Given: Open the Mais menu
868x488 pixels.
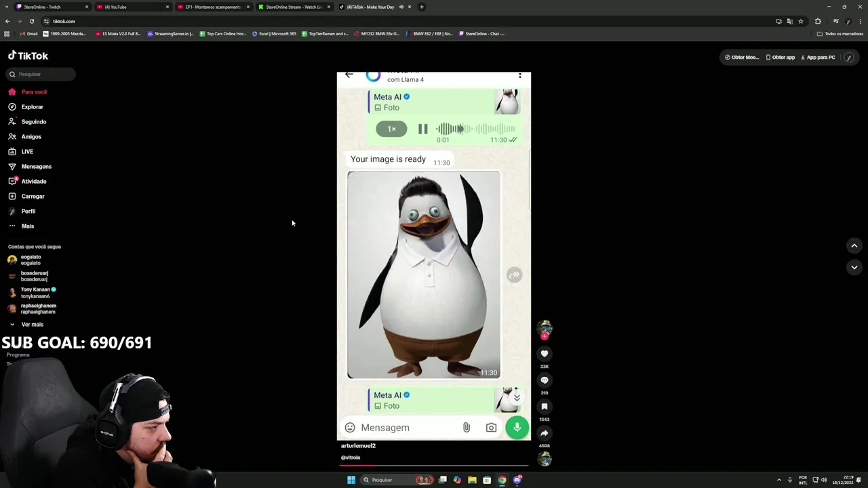Looking at the screenshot, I should [x=21, y=226].
